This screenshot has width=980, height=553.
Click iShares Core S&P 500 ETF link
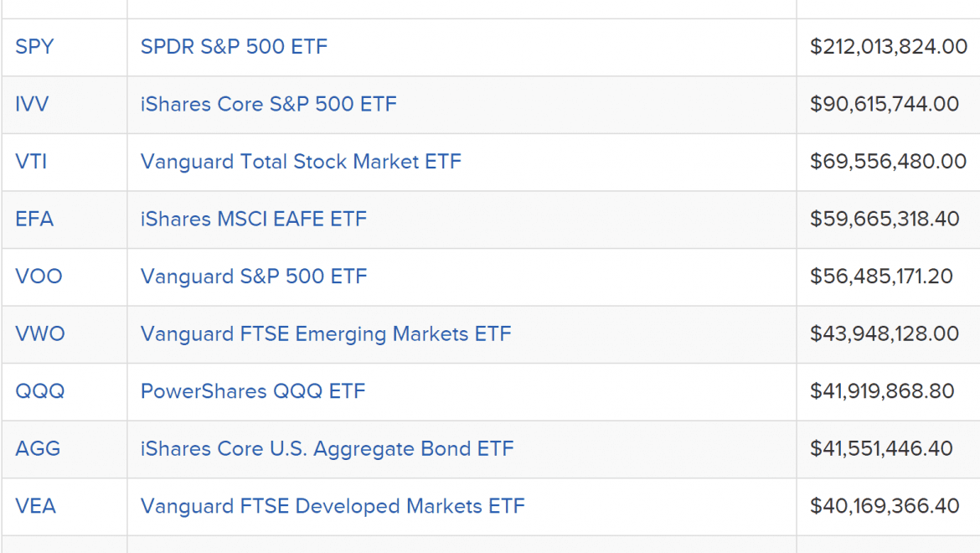point(269,104)
